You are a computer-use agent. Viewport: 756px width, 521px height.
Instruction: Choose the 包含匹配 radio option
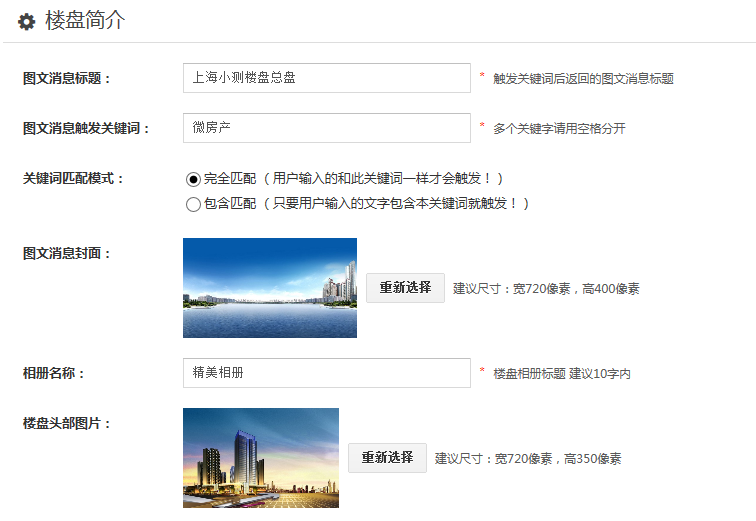pyautogui.click(x=193, y=204)
